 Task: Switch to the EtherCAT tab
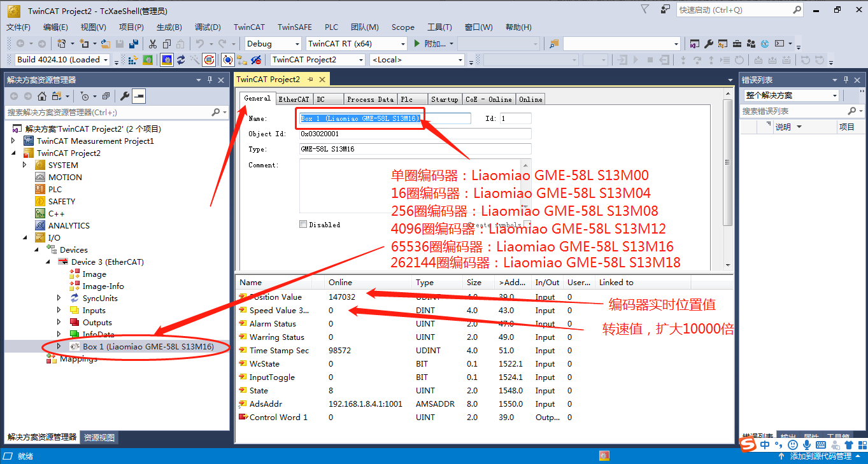click(x=294, y=99)
